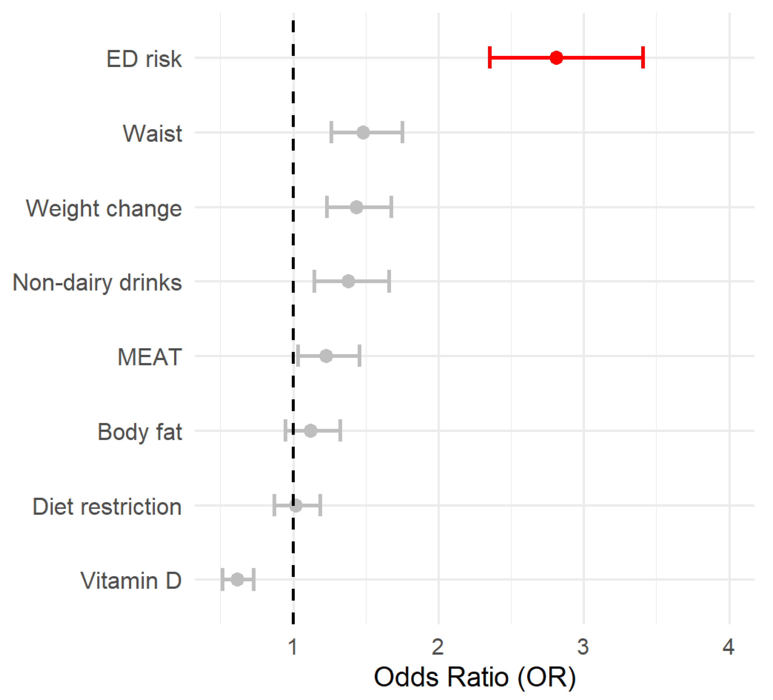Click the "Diet restriction" label
Screen dimensions: 773x700
point(107,506)
